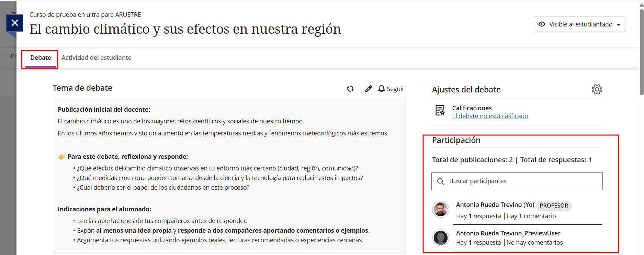The height and width of the screenshot is (255, 644).
Task: Click the Buscar participantes search field
Action: [522, 181]
